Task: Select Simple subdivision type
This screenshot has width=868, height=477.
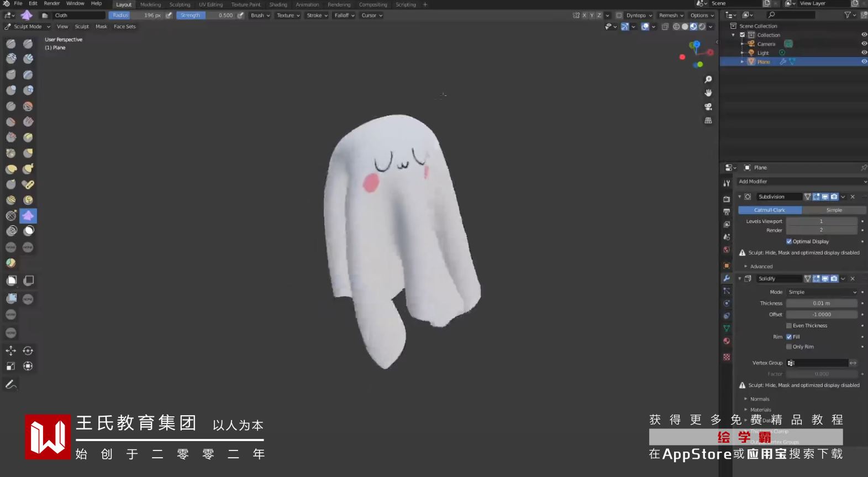Action: pos(834,210)
